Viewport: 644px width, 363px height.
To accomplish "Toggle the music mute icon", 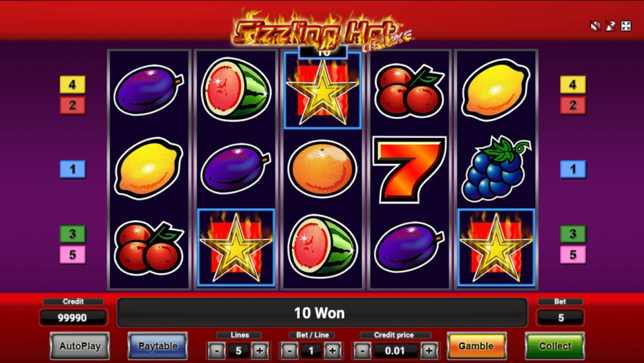I will tap(611, 26).
